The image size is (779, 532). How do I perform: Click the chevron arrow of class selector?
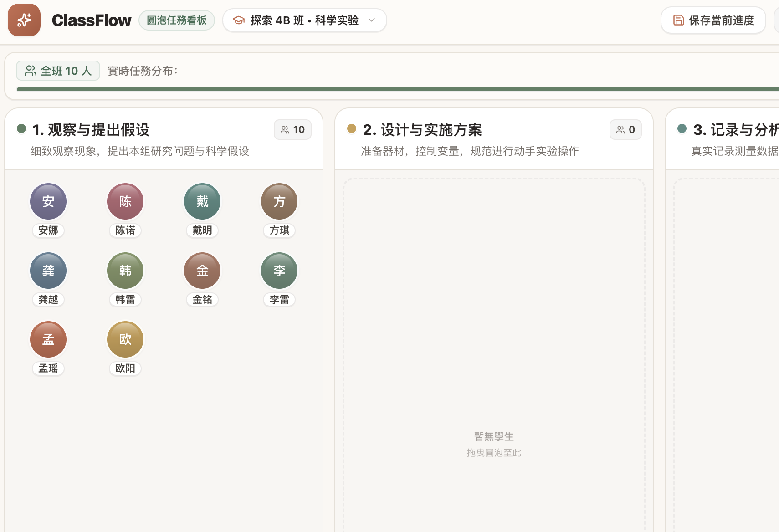(372, 20)
